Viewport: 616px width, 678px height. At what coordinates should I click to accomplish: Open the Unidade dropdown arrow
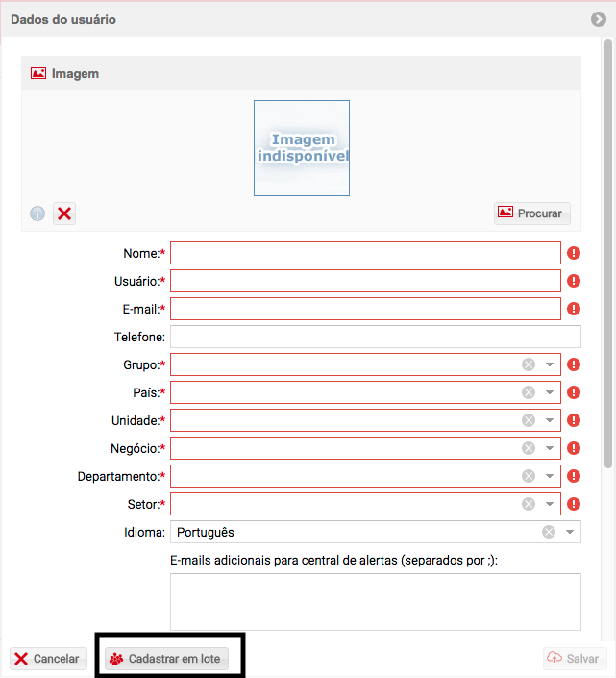[x=550, y=420]
